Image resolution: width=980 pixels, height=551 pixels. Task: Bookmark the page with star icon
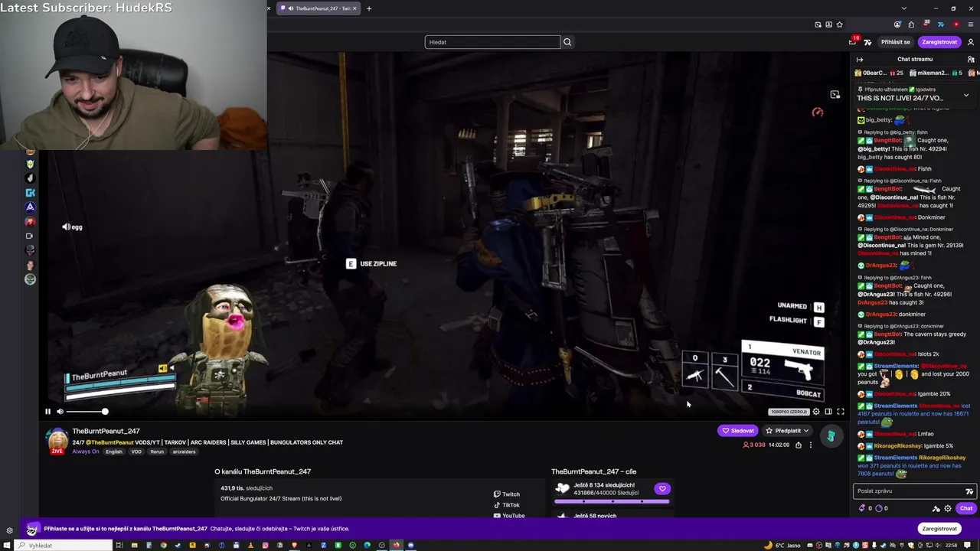point(840,24)
